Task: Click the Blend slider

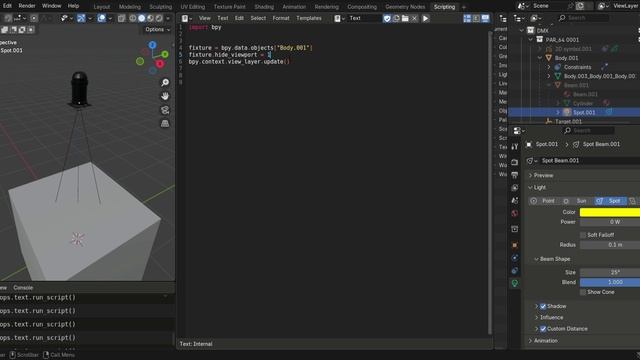Action: (610, 282)
